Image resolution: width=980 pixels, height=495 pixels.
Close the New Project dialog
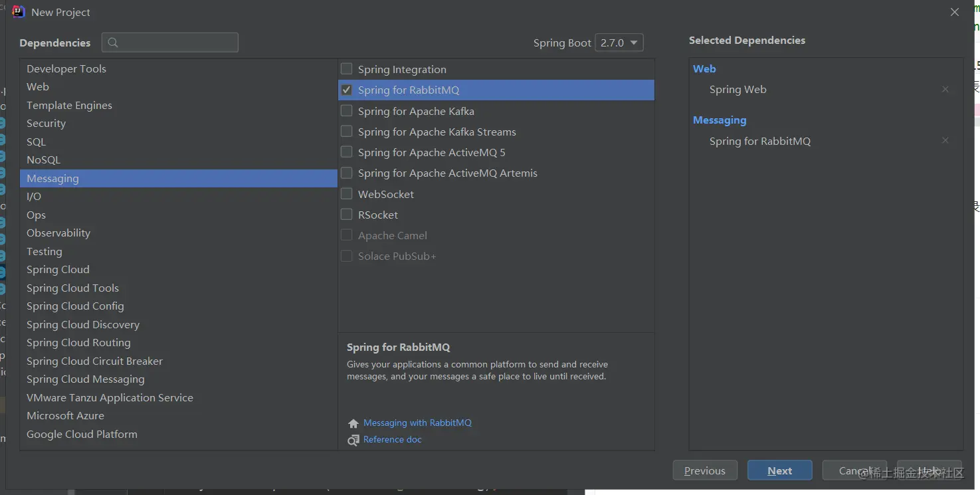point(955,12)
